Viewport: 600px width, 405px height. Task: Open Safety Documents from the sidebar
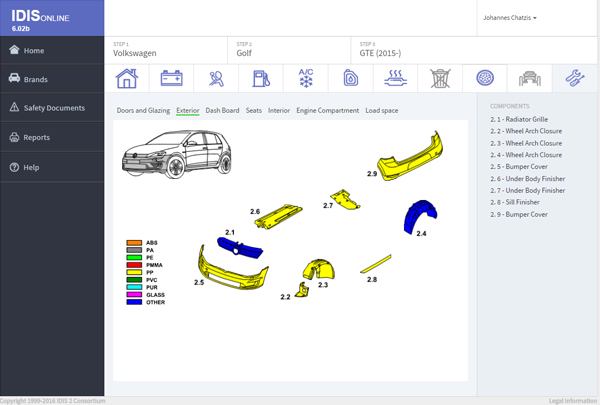pyautogui.click(x=52, y=108)
